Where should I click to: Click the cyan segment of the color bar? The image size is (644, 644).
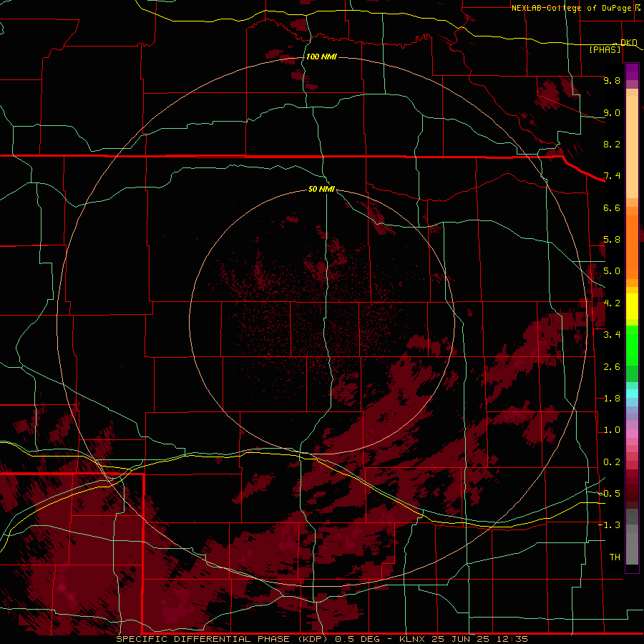click(x=632, y=394)
